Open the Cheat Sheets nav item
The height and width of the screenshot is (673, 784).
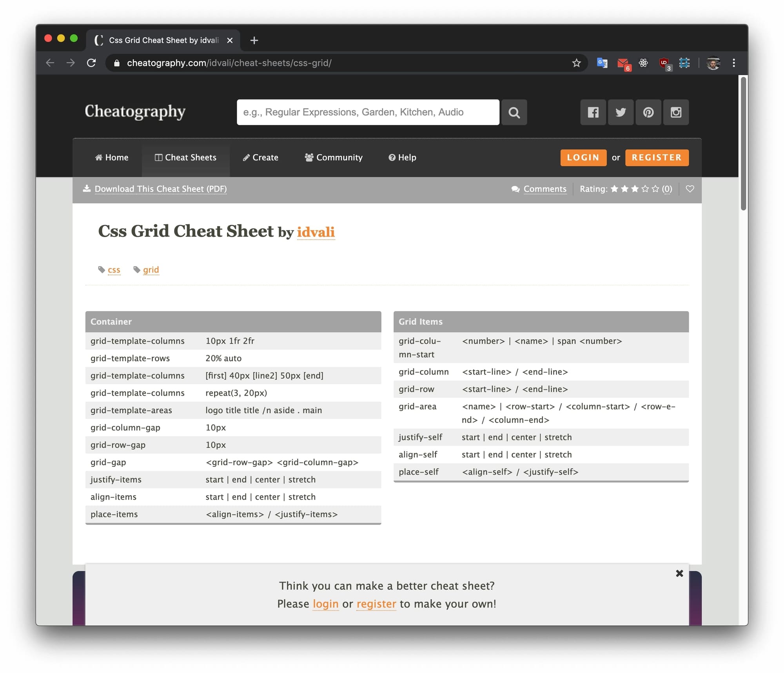[x=185, y=157]
